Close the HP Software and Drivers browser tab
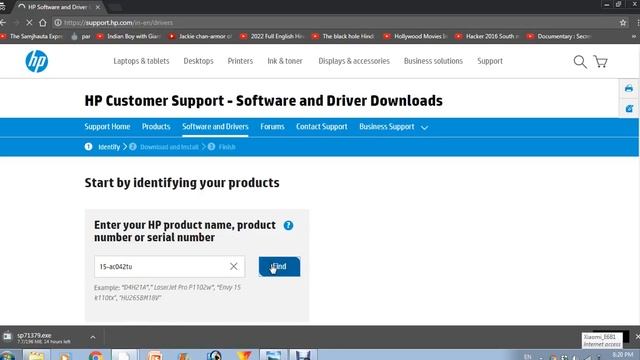 click(98, 7)
